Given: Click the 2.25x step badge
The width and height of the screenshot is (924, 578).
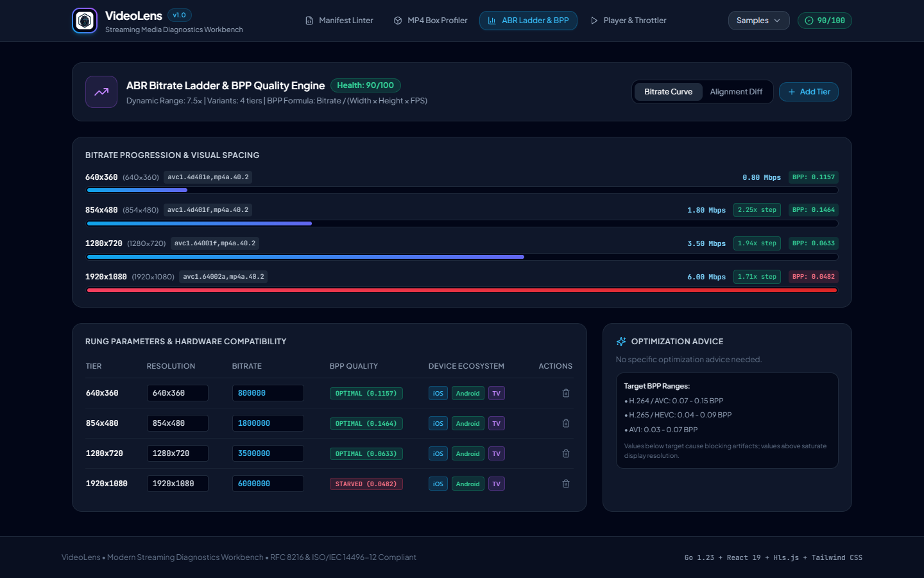Looking at the screenshot, I should 757,210.
